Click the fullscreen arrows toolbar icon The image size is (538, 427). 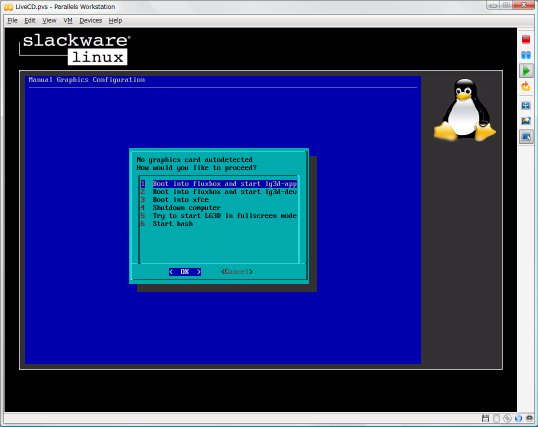(526, 105)
